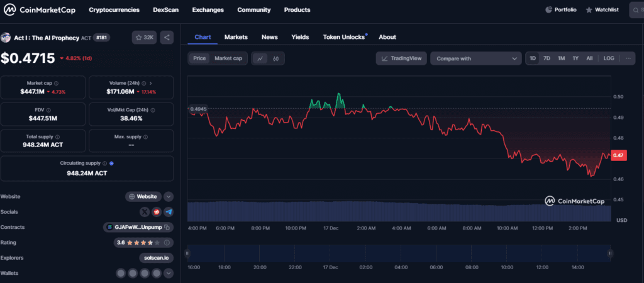Viewport: 644px width, 283px height.
Task: Click the right handle of range slider
Action: click(x=611, y=253)
